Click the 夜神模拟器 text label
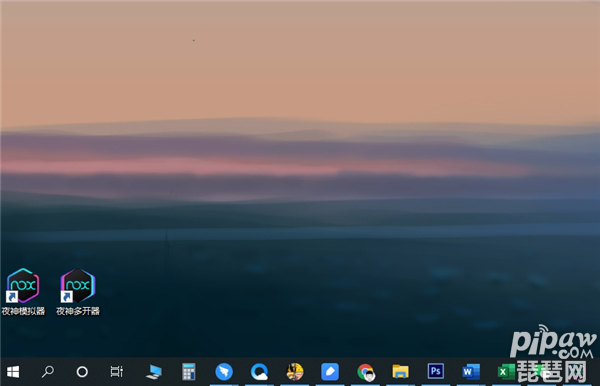600x386 pixels. (23, 311)
